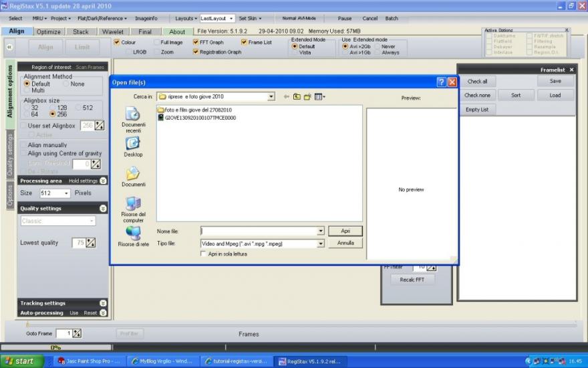Expand the Nome file combo box
588x368 pixels.
321,232
